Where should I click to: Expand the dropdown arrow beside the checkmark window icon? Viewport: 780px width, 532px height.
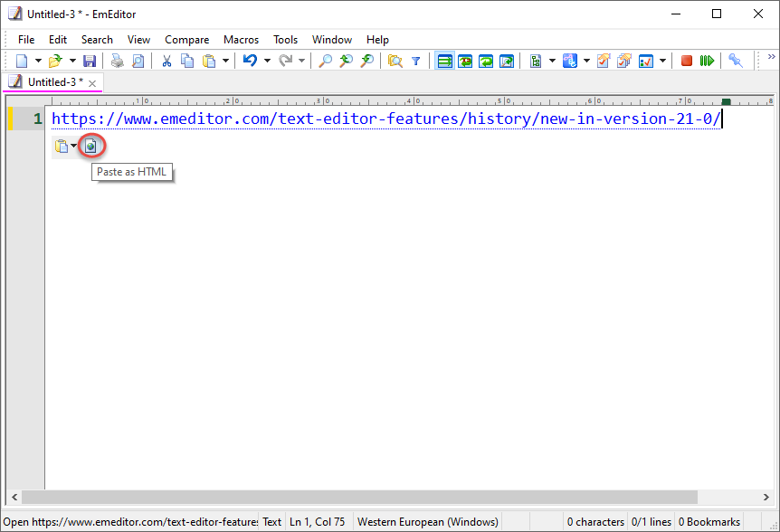tap(662, 61)
